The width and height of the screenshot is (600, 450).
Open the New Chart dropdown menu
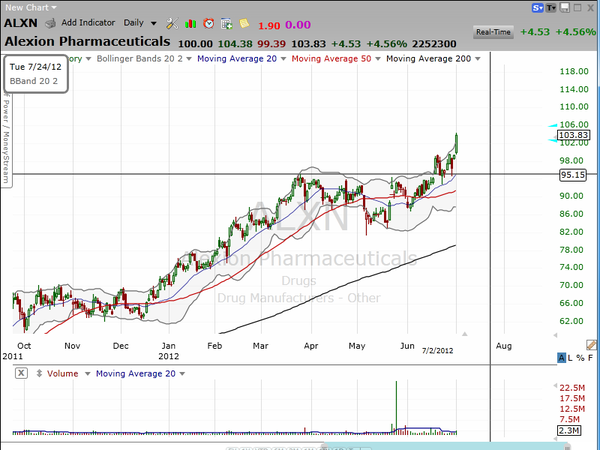pyautogui.click(x=31, y=7)
